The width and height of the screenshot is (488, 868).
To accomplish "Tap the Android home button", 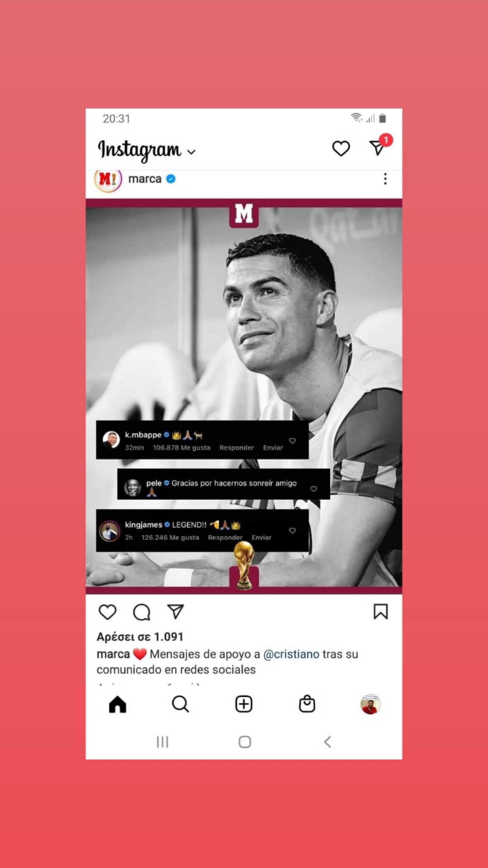I will pos(245,742).
